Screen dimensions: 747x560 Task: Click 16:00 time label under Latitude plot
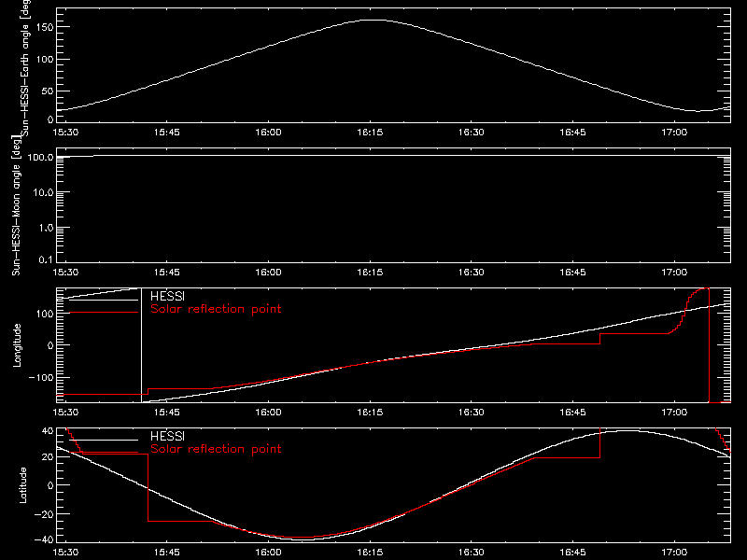268,553
